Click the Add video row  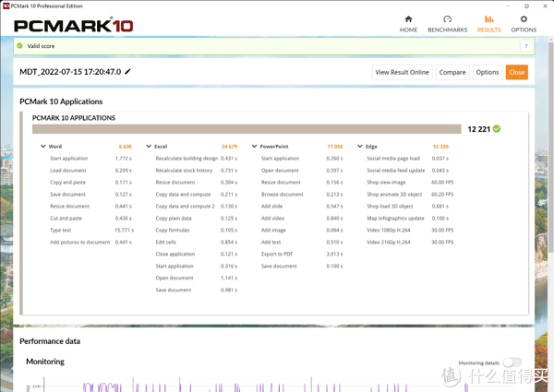click(x=302, y=218)
